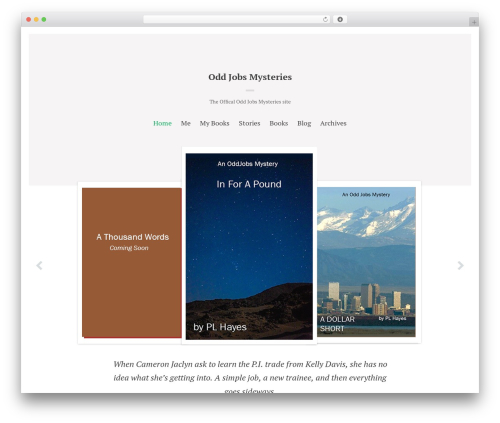Open the Me menu item
This screenshot has width=500, height=423.
click(x=186, y=123)
